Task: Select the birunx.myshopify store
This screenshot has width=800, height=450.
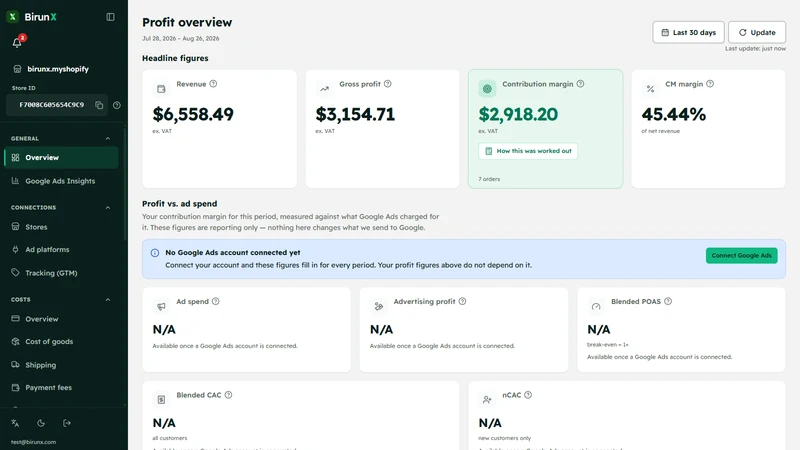Action: [x=51, y=69]
